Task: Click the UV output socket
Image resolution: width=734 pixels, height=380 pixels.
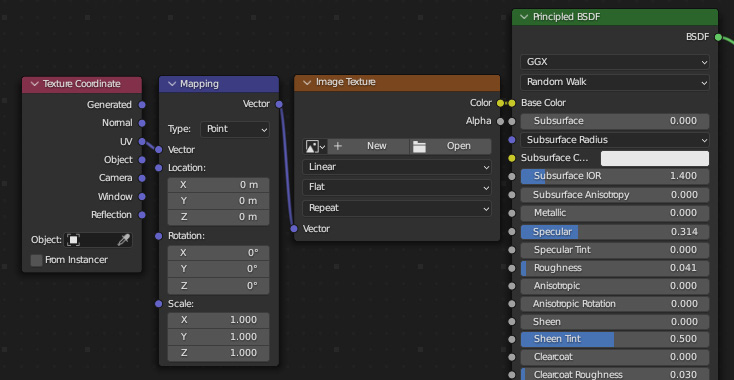Action: [142, 141]
